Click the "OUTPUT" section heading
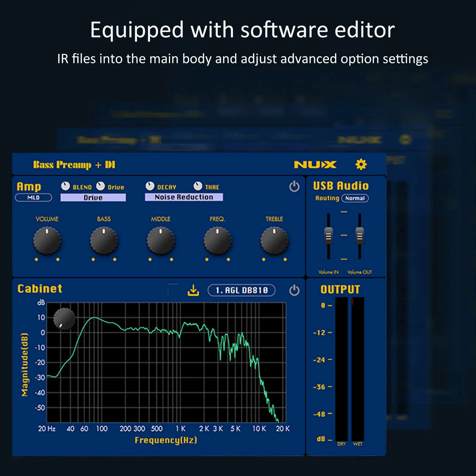 click(340, 289)
